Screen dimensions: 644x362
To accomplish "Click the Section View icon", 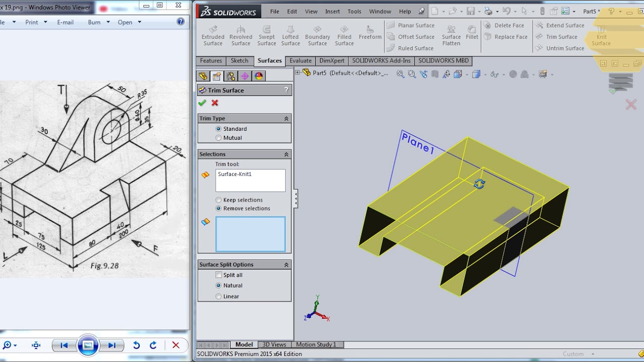I will pos(434,74).
